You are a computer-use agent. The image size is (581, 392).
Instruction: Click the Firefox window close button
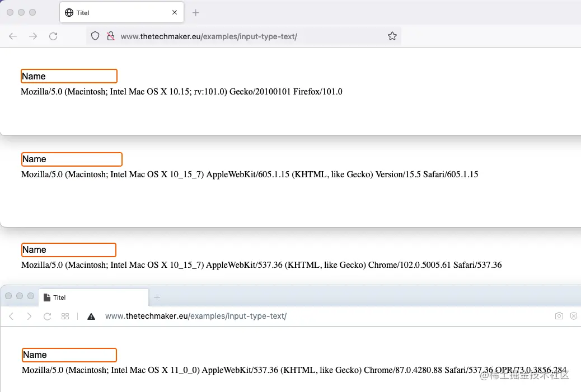[10, 12]
